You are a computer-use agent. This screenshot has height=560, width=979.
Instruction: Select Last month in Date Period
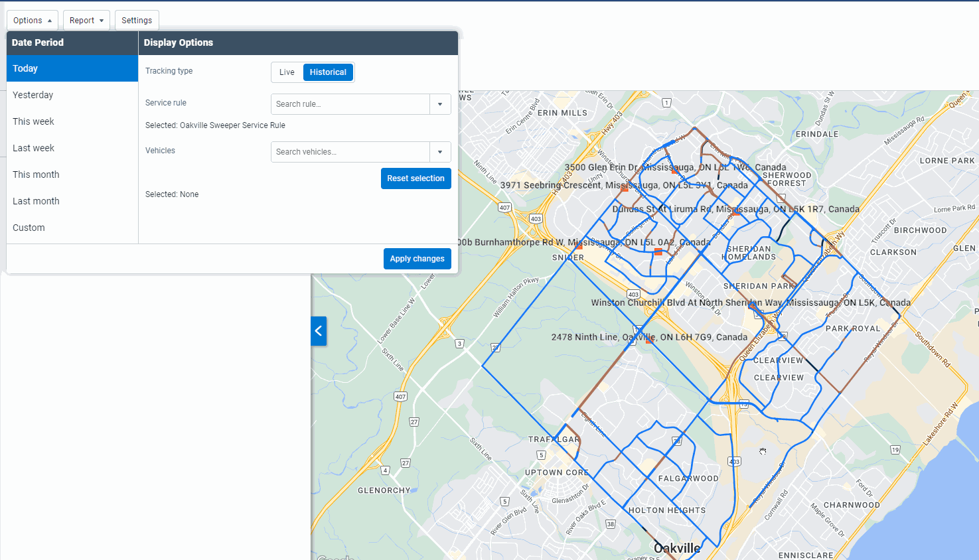tap(36, 201)
